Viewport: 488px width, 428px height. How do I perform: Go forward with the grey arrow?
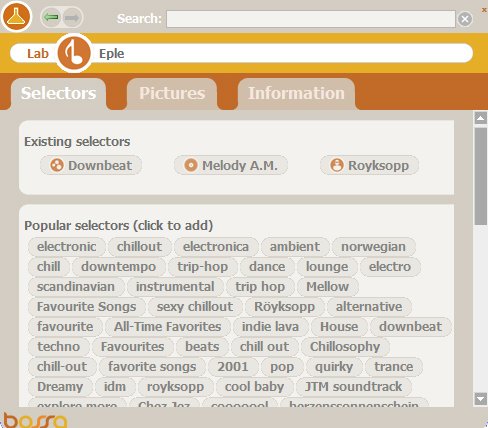click(72, 17)
